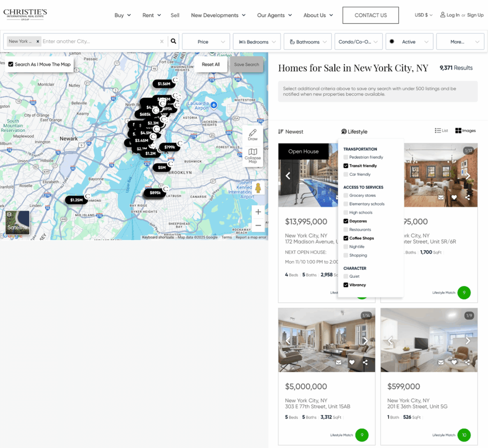Check the Quiet character option
This screenshot has width=488, height=448.
pyautogui.click(x=346, y=276)
